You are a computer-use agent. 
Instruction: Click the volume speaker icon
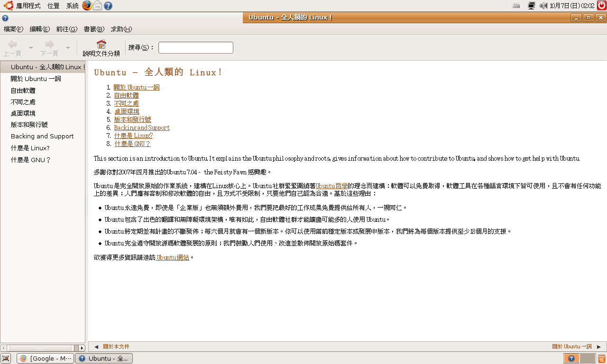pos(543,6)
